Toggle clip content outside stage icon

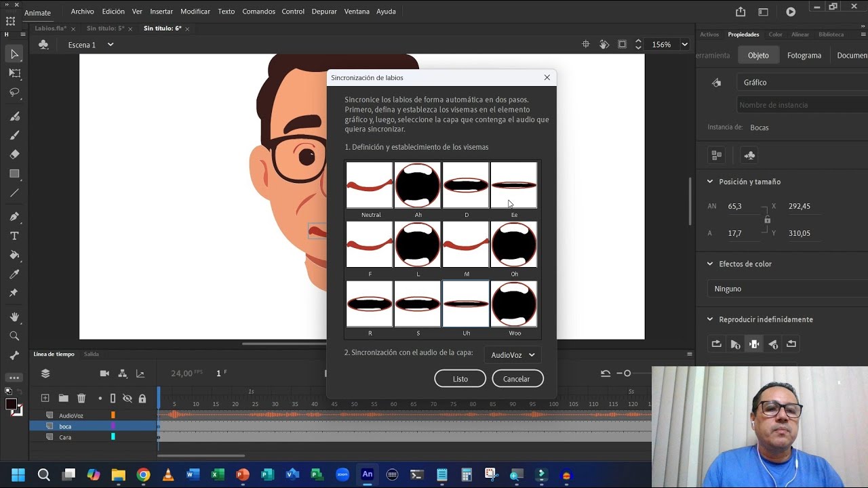pyautogui.click(x=623, y=44)
